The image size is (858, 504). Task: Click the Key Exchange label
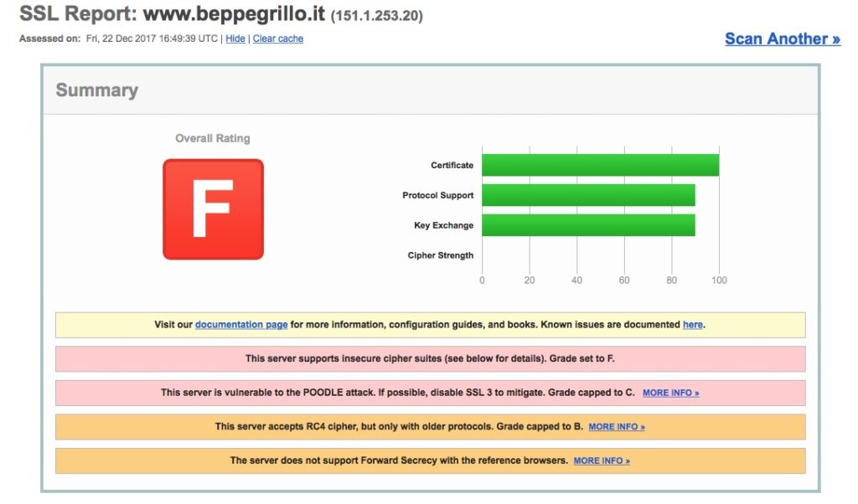444,225
